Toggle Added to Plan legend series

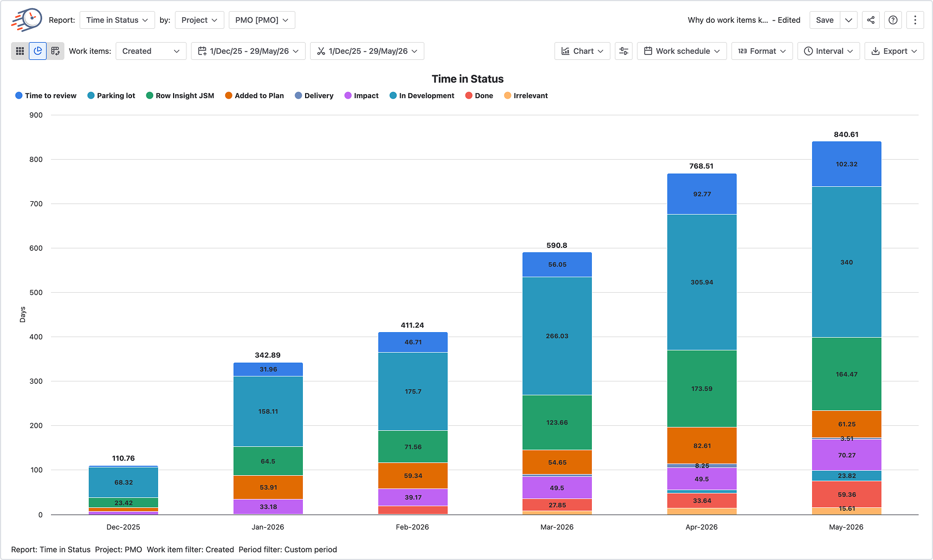[x=254, y=95]
